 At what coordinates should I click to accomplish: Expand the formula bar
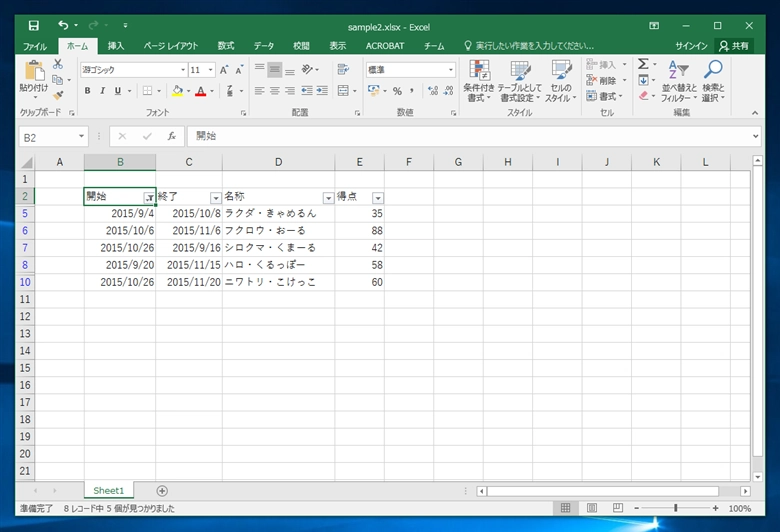click(x=756, y=136)
